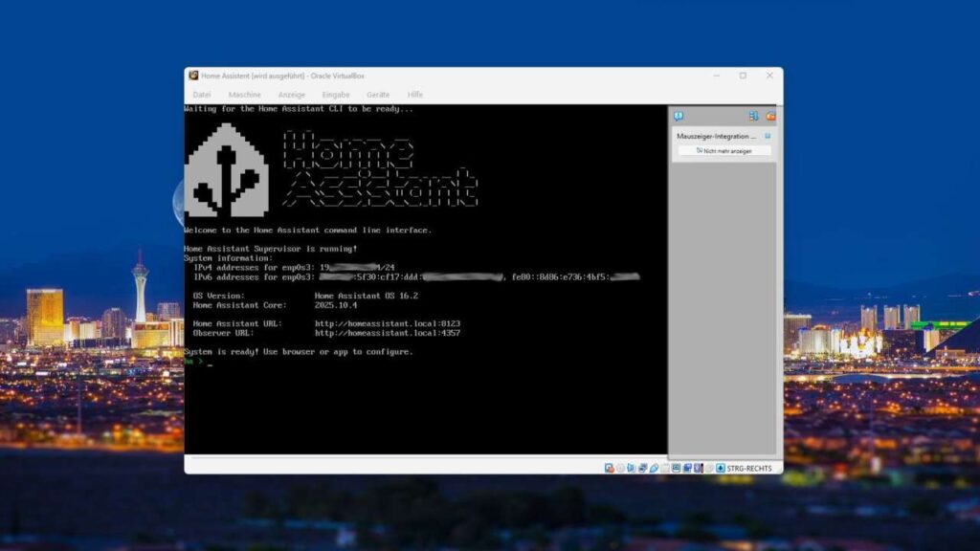The height and width of the screenshot is (551, 980).
Task: Toggle the notification sorting icon in the side panel
Action: click(753, 116)
